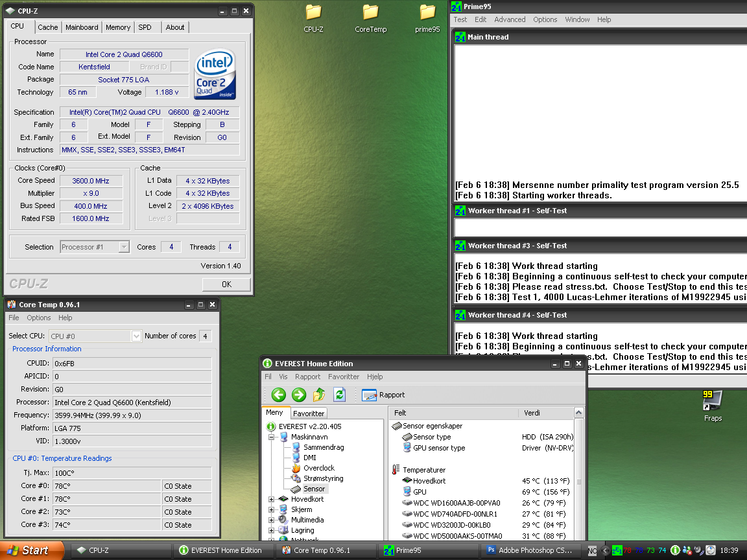Screen dimensions: 747x560
Task: Switch to the SPD tab in CPU-Z
Action: (145, 27)
